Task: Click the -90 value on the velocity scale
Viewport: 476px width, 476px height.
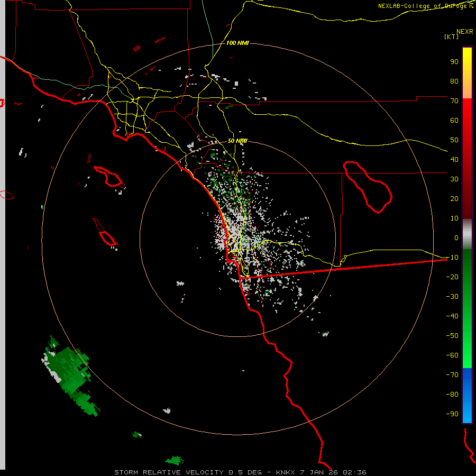Action: coord(452,414)
